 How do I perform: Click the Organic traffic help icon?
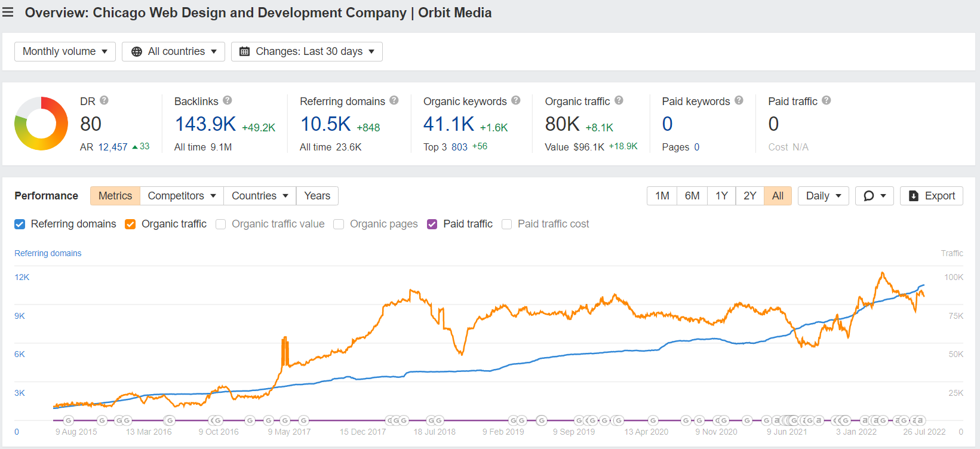(619, 100)
